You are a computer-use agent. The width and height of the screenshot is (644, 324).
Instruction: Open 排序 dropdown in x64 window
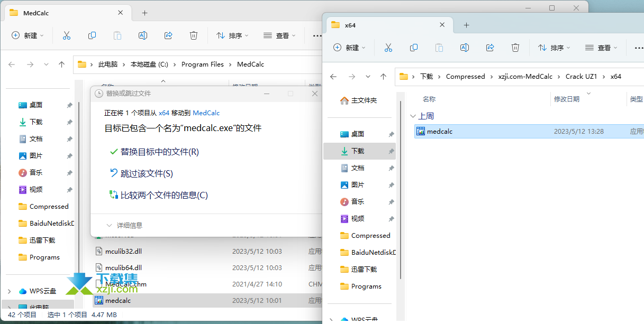[x=555, y=48]
